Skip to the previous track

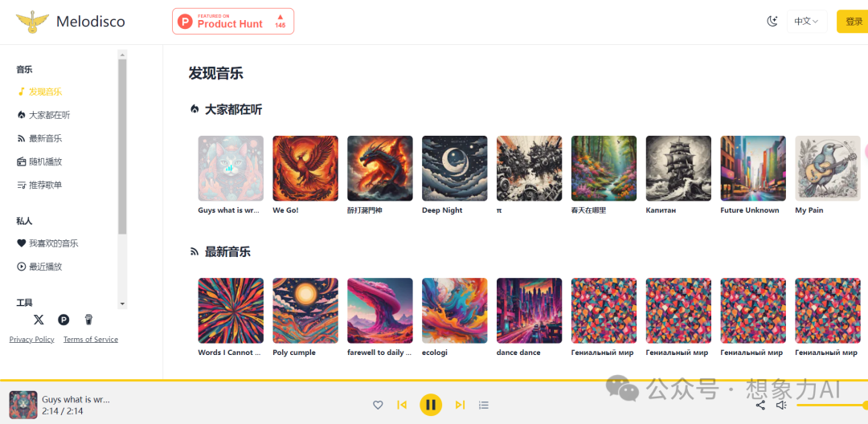coord(402,406)
